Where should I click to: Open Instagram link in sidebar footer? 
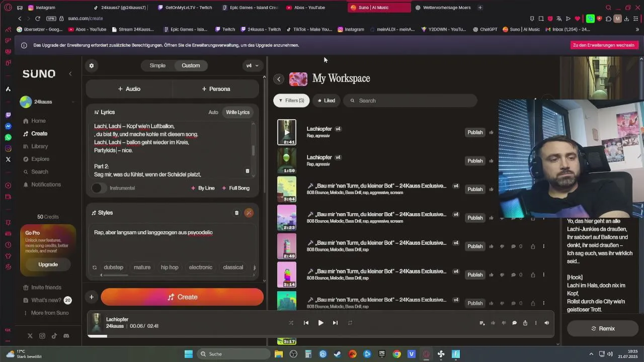point(42,336)
